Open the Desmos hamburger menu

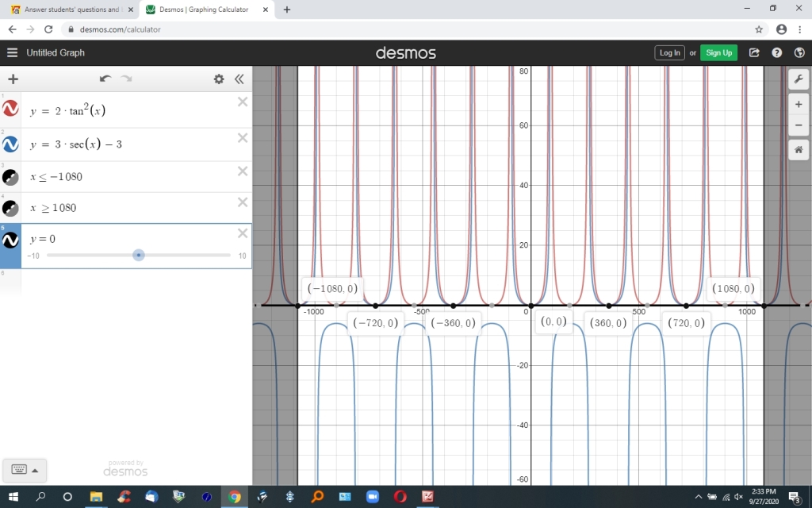tap(13, 52)
